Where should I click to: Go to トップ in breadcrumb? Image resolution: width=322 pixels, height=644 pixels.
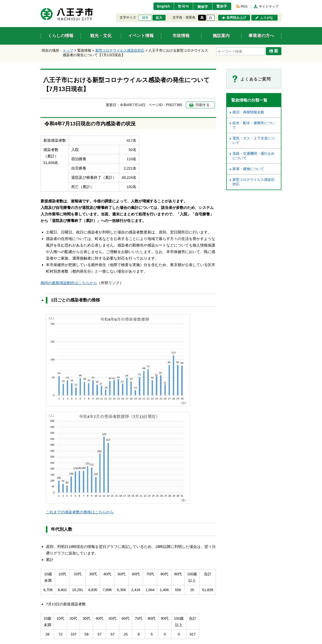point(68,50)
